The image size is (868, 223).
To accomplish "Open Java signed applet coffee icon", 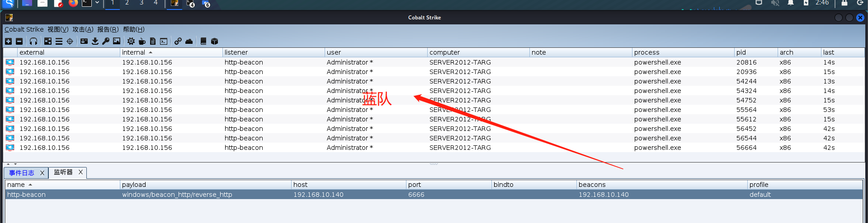I will 142,42.
